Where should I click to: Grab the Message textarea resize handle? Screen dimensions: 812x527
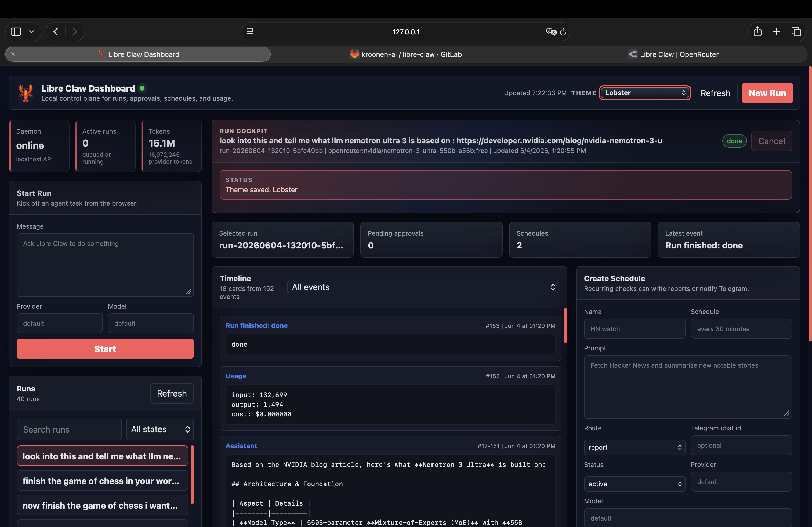(189, 291)
